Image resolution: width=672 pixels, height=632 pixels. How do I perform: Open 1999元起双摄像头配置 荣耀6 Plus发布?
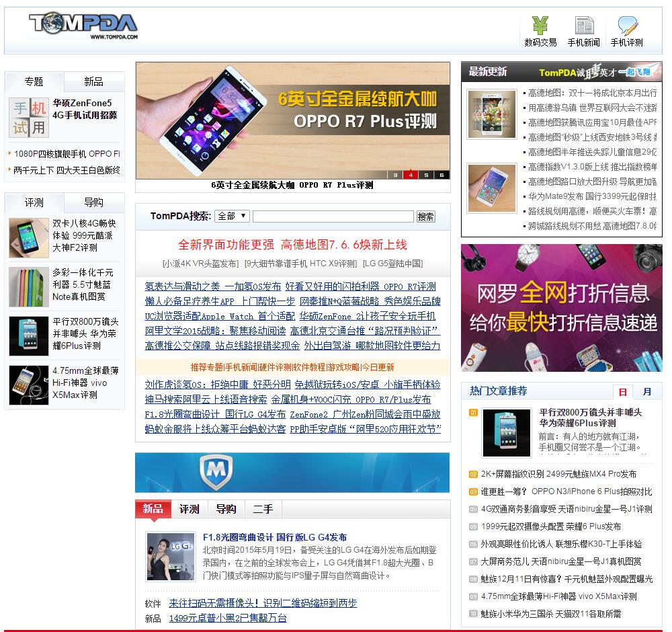pos(551,526)
